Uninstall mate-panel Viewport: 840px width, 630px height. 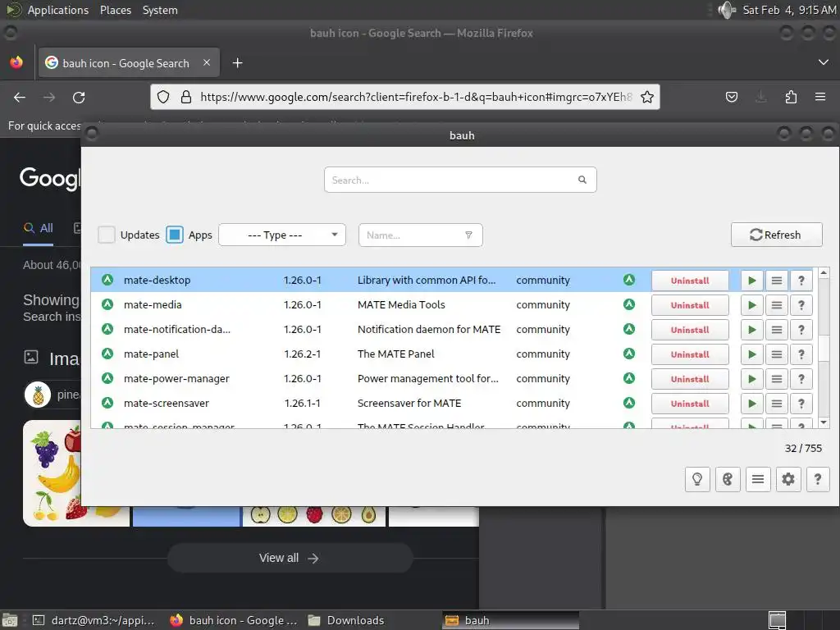point(690,354)
